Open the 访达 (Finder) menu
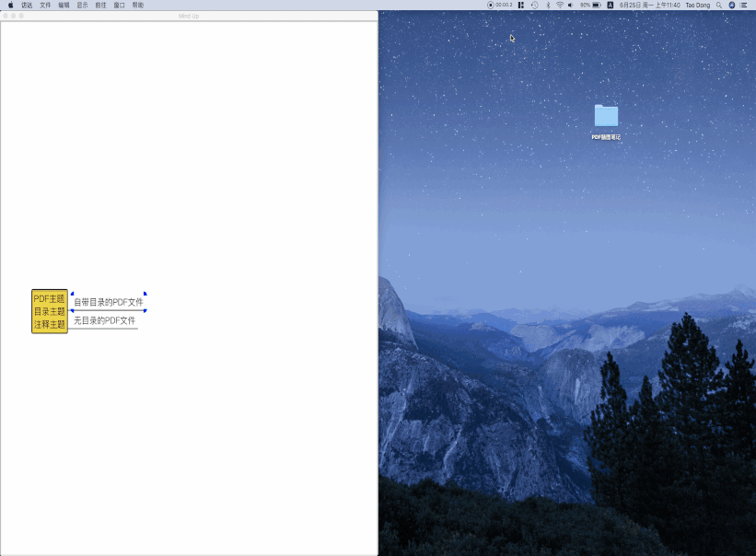Image resolution: width=756 pixels, height=556 pixels. point(27,5)
